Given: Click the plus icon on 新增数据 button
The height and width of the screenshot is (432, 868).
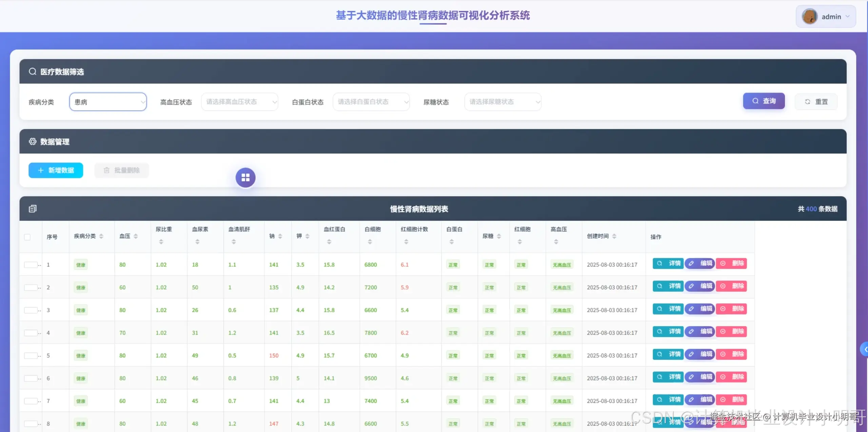Looking at the screenshot, I should (41, 170).
